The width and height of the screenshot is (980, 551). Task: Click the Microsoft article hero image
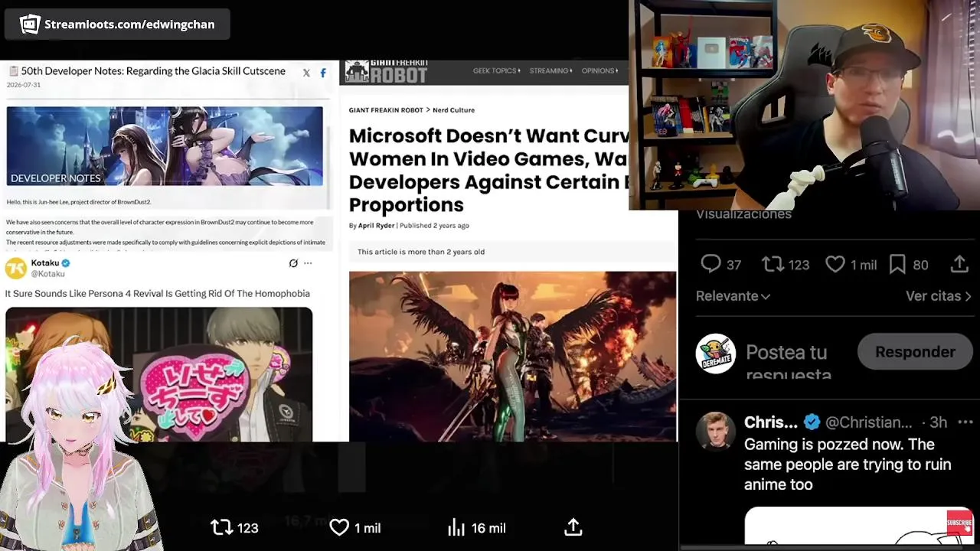[512, 356]
